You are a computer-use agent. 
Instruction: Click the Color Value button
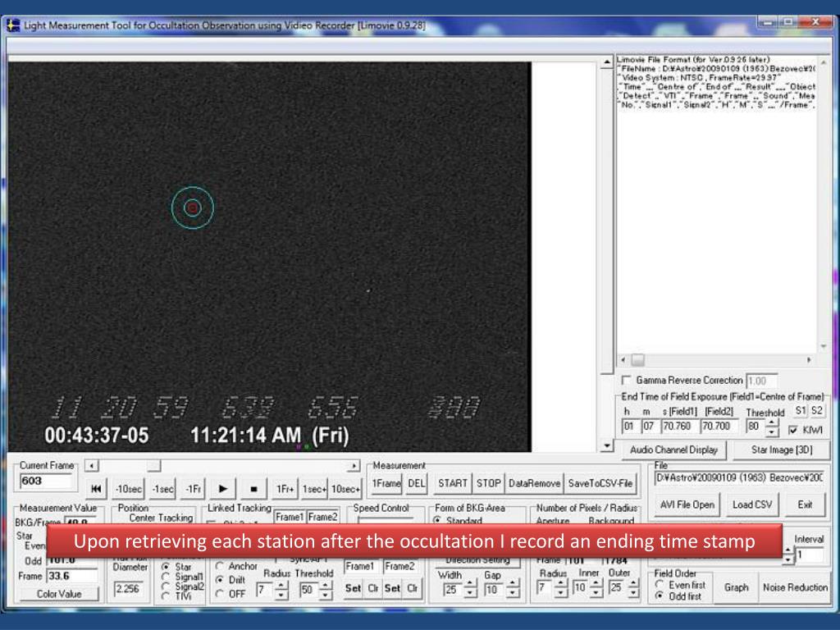tap(59, 594)
